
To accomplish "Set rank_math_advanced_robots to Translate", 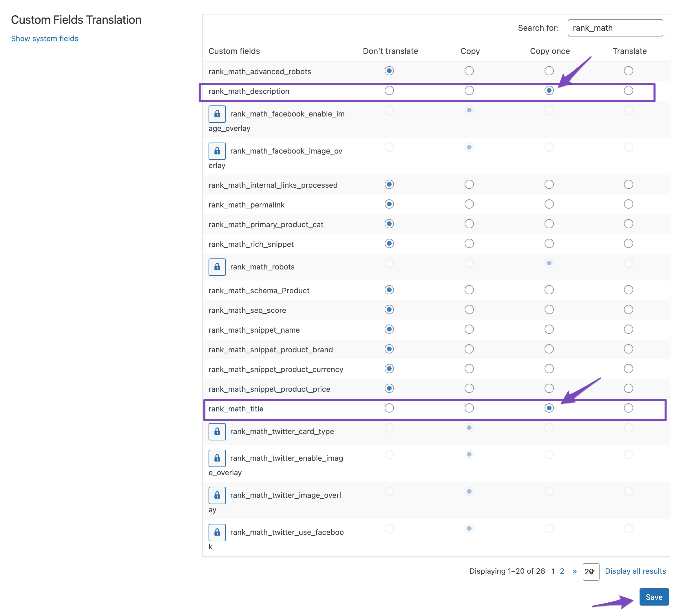I will [628, 71].
